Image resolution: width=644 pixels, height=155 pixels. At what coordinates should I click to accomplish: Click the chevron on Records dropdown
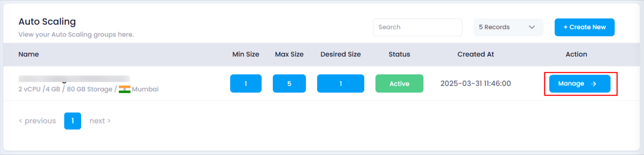(532, 27)
